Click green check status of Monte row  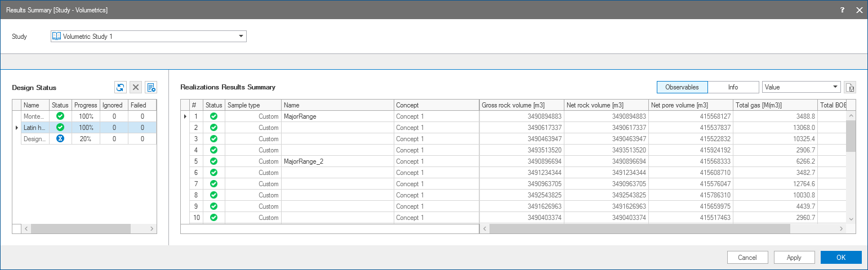pyautogui.click(x=60, y=116)
